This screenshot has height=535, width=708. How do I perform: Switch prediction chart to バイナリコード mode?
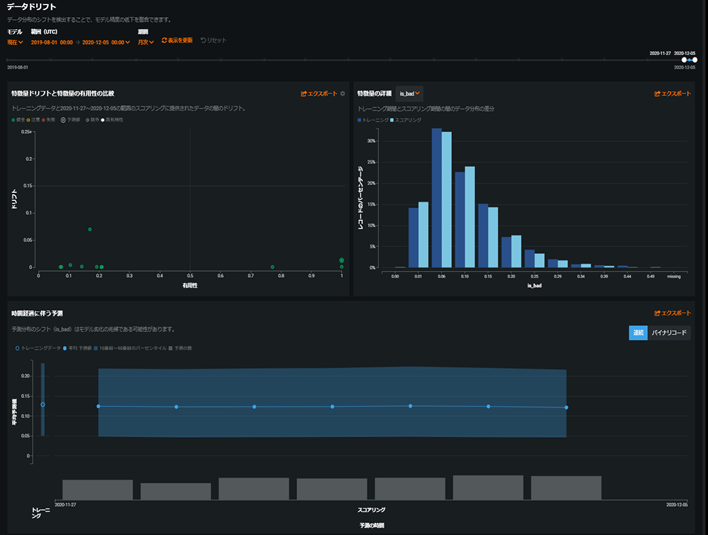click(x=669, y=333)
